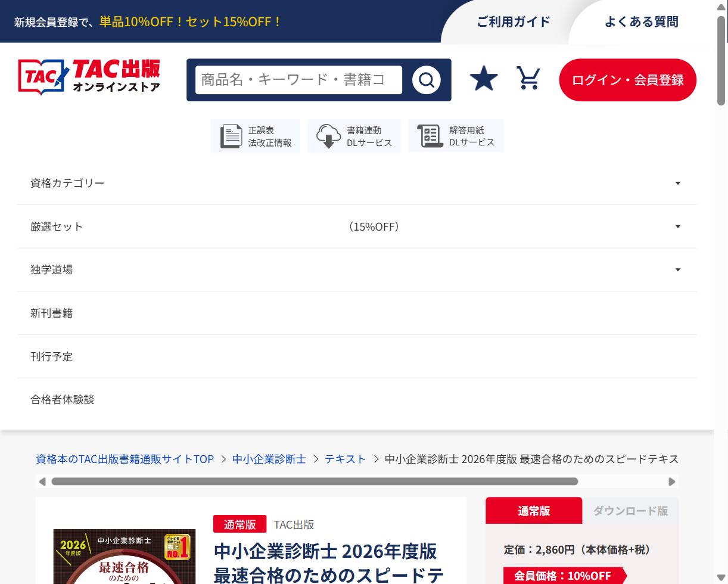728x584 pixels.
Task: Expand the 資格カテゴリー menu
Action: coord(357,183)
